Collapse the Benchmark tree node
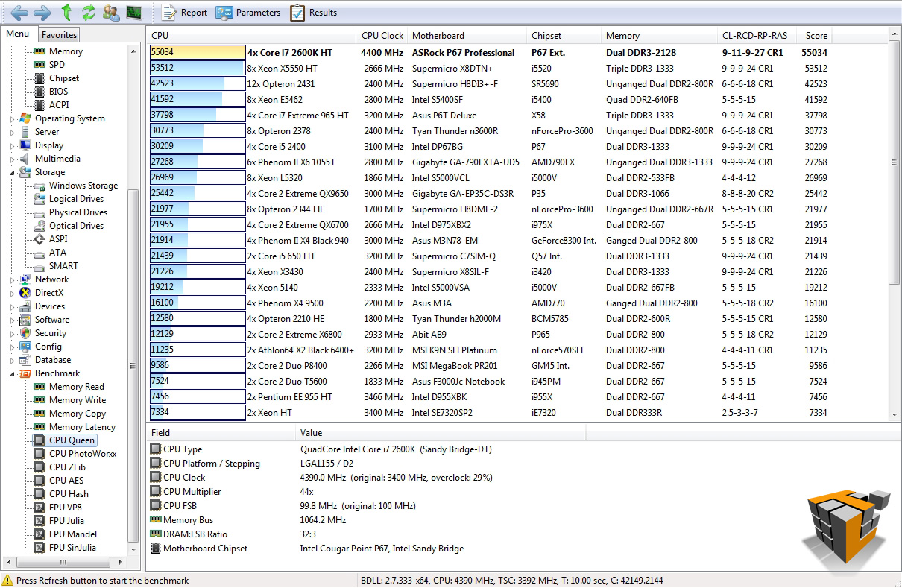Image resolution: width=902 pixels, height=588 pixels. point(12,374)
